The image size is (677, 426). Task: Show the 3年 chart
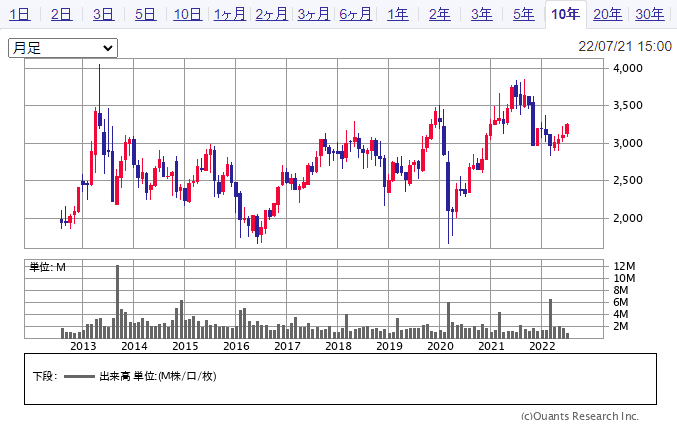click(481, 14)
